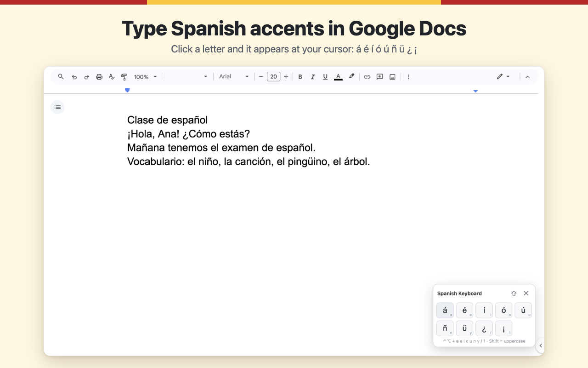This screenshot has width=588, height=368.
Task: Toggle uppercase shift in Spanish Keyboard
Action: click(514, 293)
